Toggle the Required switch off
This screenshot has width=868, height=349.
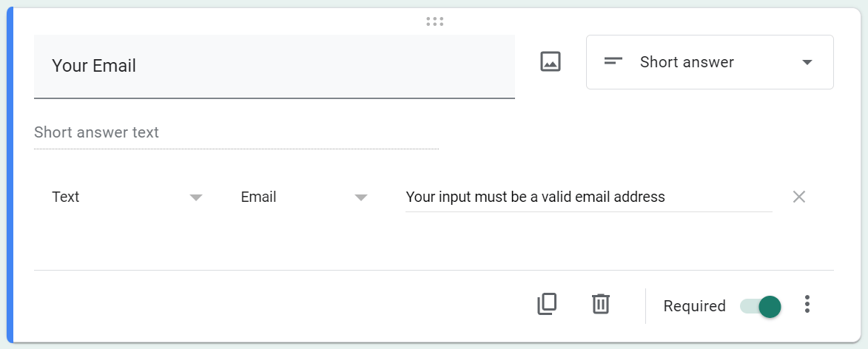[x=761, y=306]
